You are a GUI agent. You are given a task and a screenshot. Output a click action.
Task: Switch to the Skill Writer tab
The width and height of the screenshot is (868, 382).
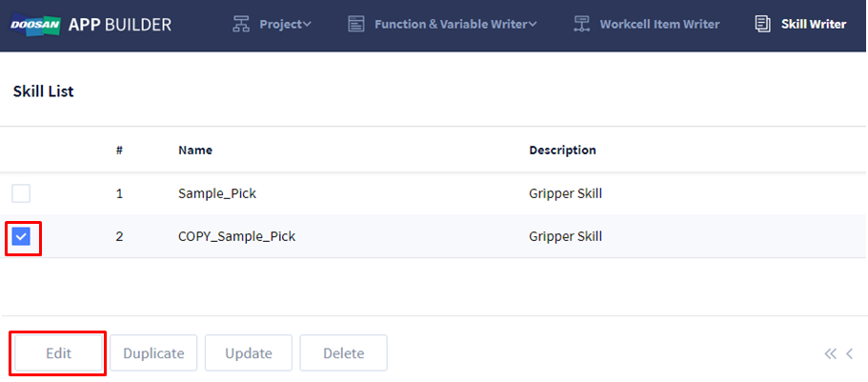(813, 25)
